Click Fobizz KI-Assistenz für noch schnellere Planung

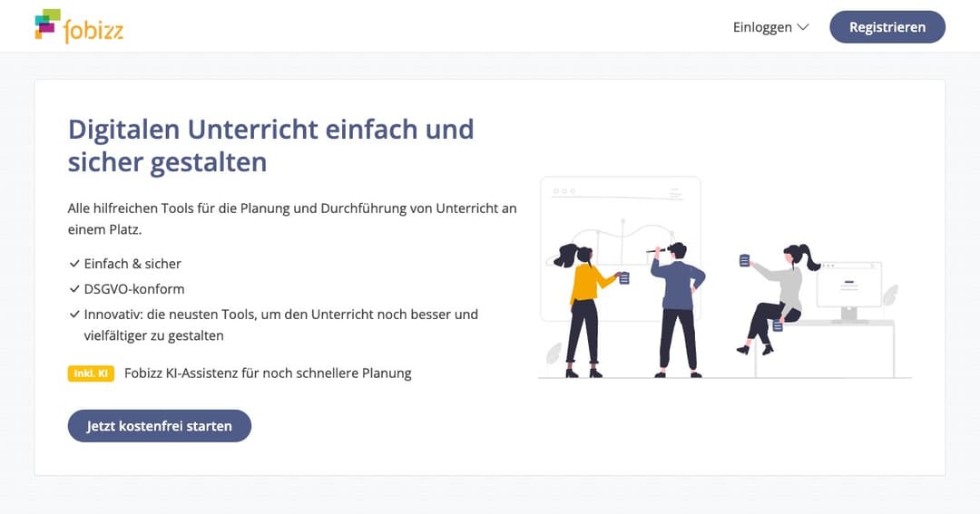click(268, 373)
